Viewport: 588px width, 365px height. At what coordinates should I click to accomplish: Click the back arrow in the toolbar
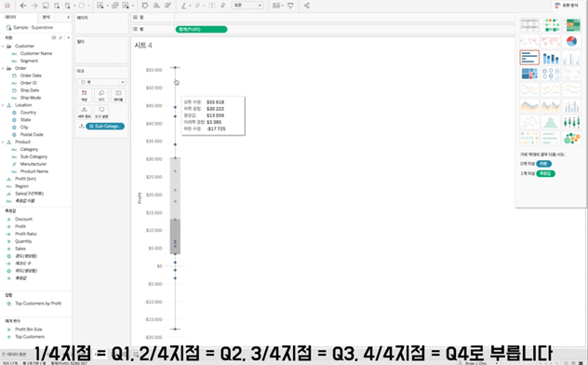[x=23, y=6]
